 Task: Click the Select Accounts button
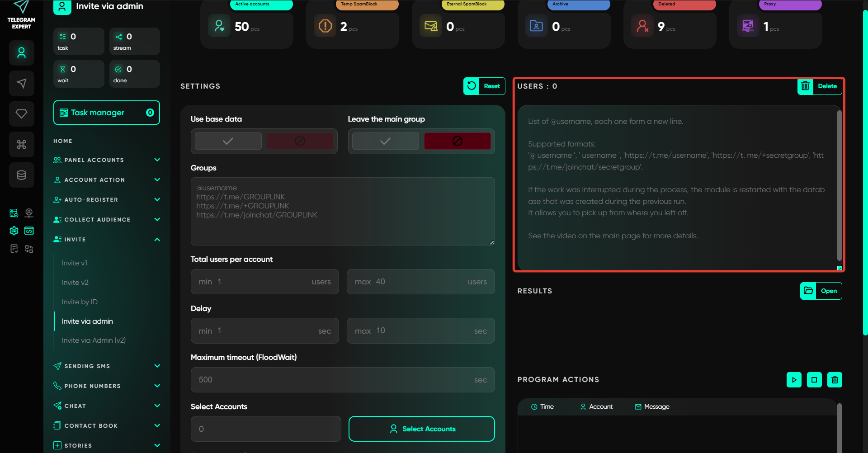(421, 429)
